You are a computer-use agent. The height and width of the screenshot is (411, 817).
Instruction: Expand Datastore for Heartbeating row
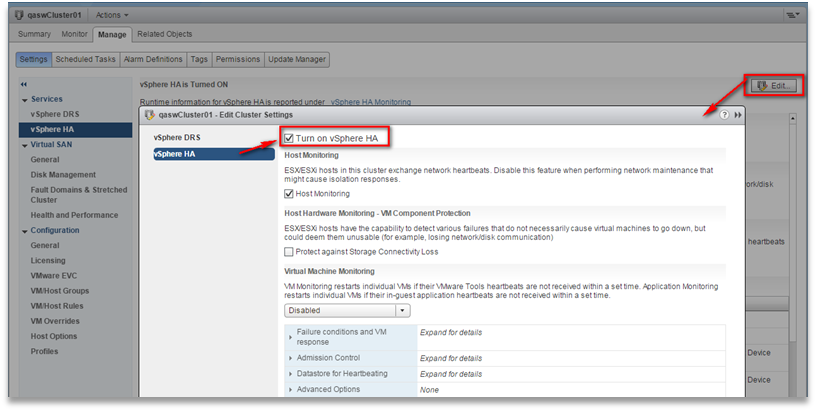pyautogui.click(x=291, y=373)
